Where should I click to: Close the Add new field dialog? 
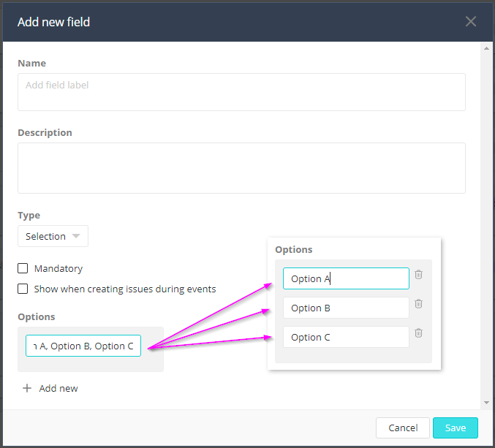click(x=471, y=21)
